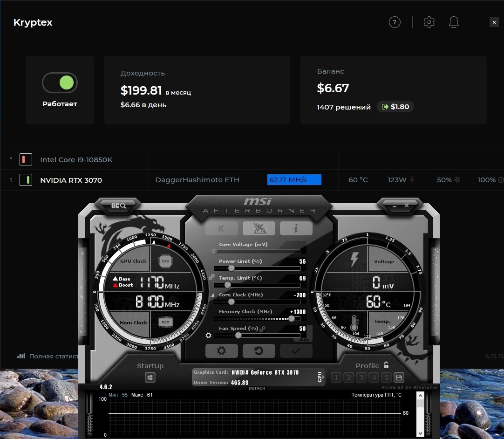Click the monitoring graph scroll down arrow

click(x=420, y=433)
